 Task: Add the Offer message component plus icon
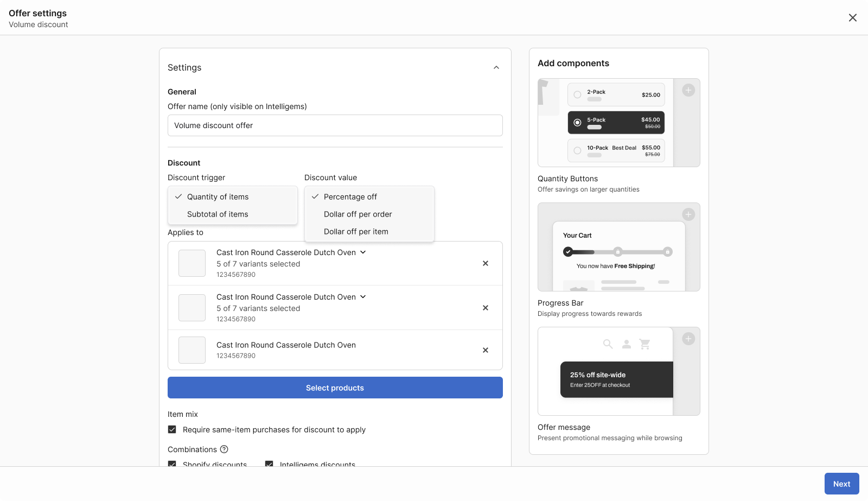pyautogui.click(x=688, y=339)
